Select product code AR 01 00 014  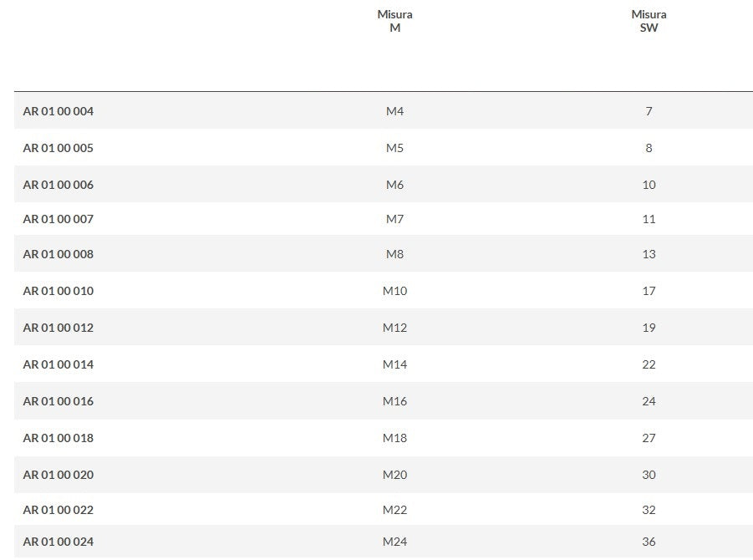coord(59,364)
